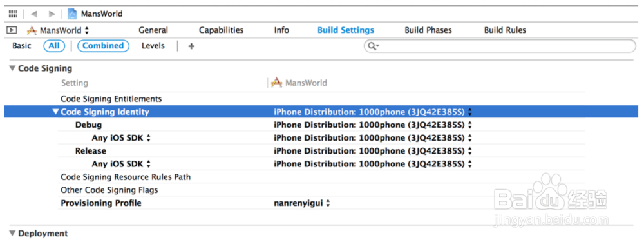Select the Combined view mode
The height and width of the screenshot is (242, 644).
point(103,46)
